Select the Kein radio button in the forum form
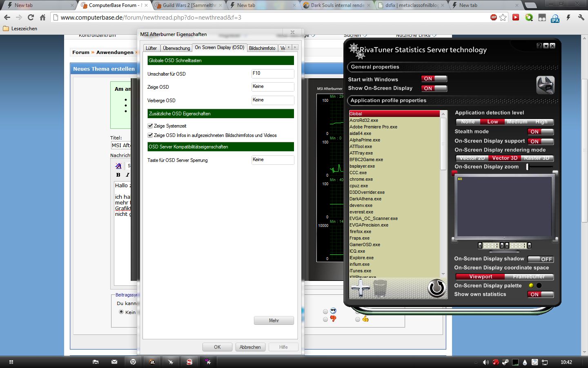This screenshot has height=368, width=588. click(121, 312)
